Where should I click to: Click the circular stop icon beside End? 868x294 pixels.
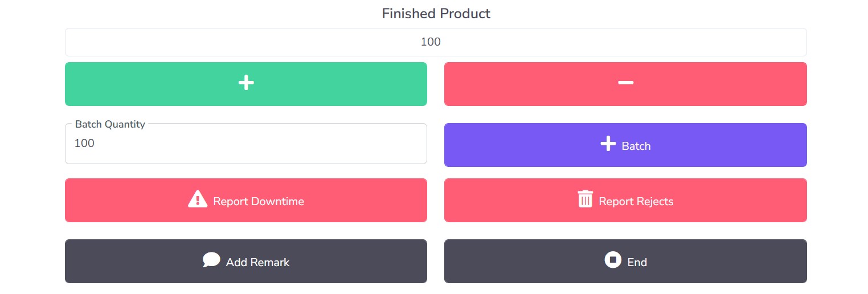click(x=613, y=260)
